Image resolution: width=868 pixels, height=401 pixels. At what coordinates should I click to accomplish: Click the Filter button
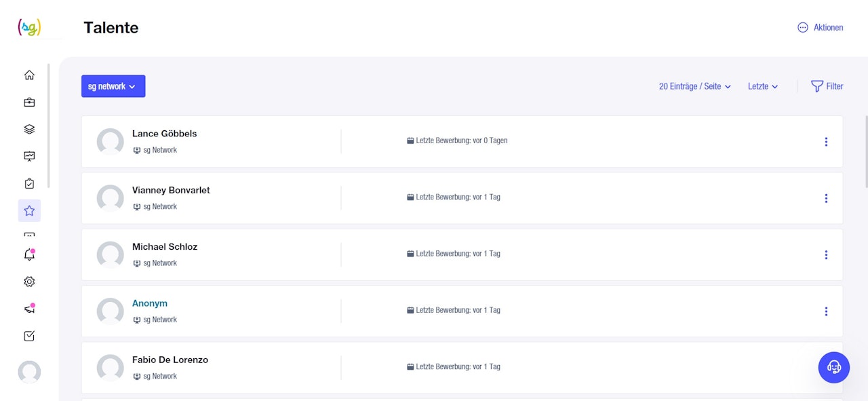(827, 86)
